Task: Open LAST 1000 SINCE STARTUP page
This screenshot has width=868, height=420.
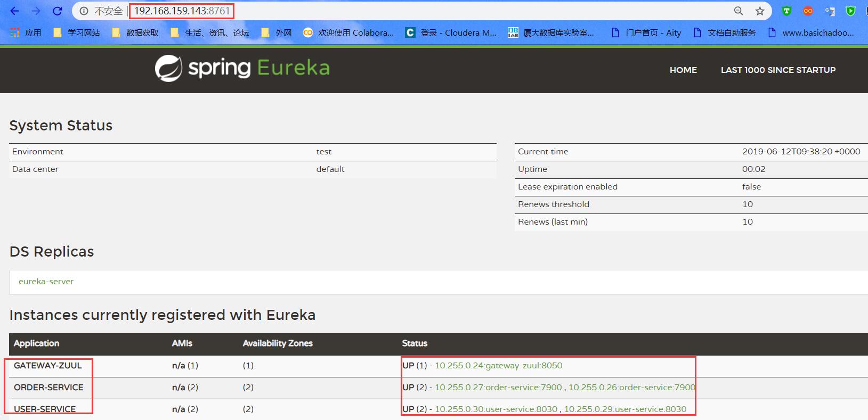Action: click(x=778, y=70)
